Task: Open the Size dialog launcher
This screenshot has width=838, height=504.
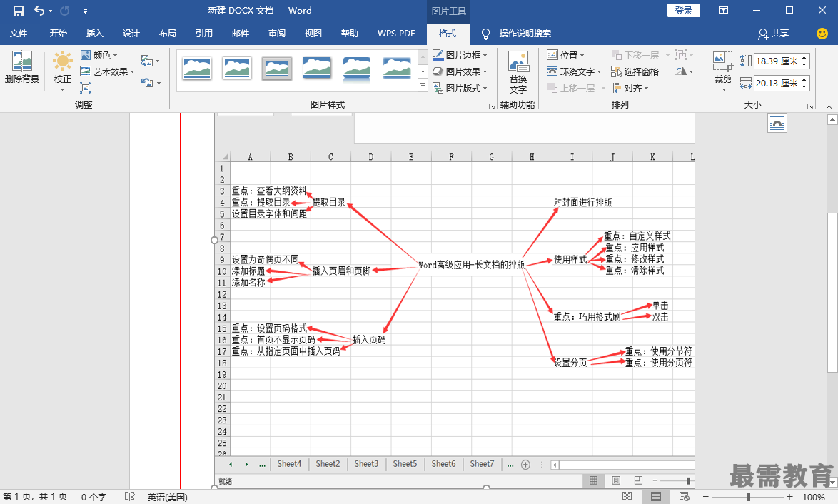Action: point(810,106)
